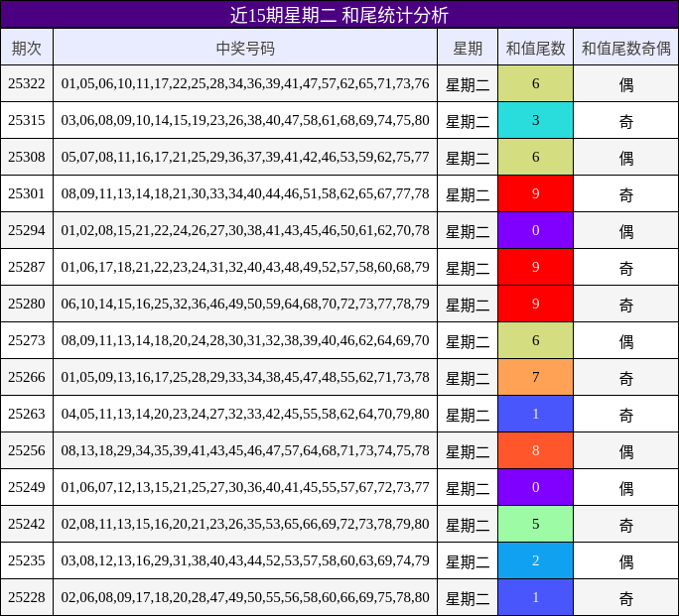Click the blue tail digit 1 for 25263
The height and width of the screenshot is (616, 679).
pyautogui.click(x=536, y=414)
